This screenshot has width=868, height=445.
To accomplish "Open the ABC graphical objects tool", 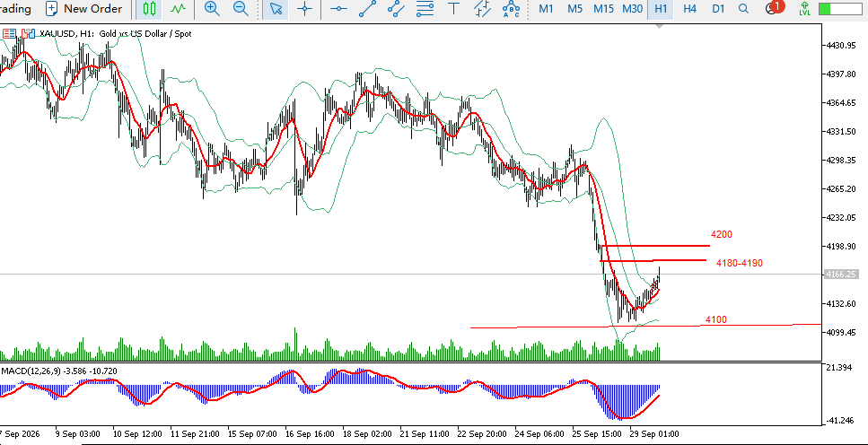I will click(x=511, y=9).
